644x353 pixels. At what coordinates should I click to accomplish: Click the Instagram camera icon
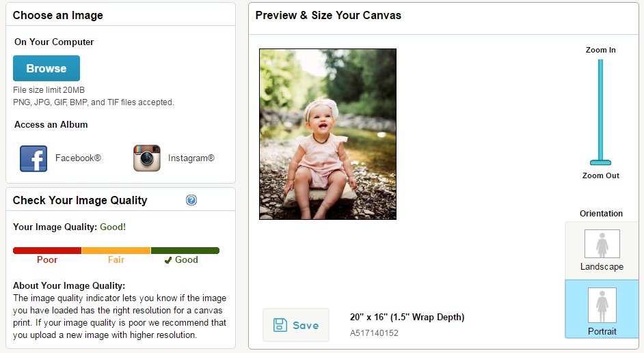pos(146,158)
